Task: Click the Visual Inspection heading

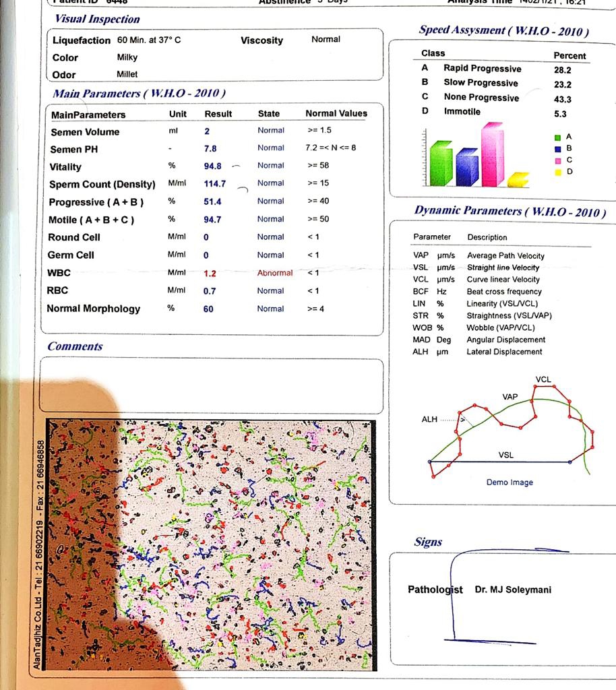Action: click(x=97, y=19)
